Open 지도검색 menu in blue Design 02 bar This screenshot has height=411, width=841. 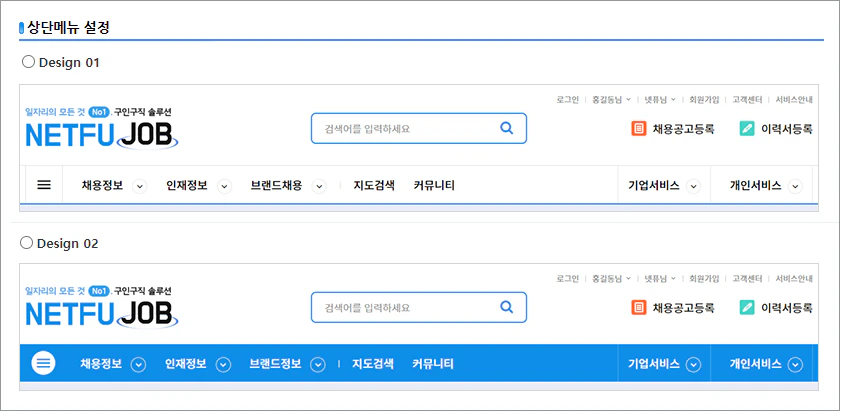(373, 364)
